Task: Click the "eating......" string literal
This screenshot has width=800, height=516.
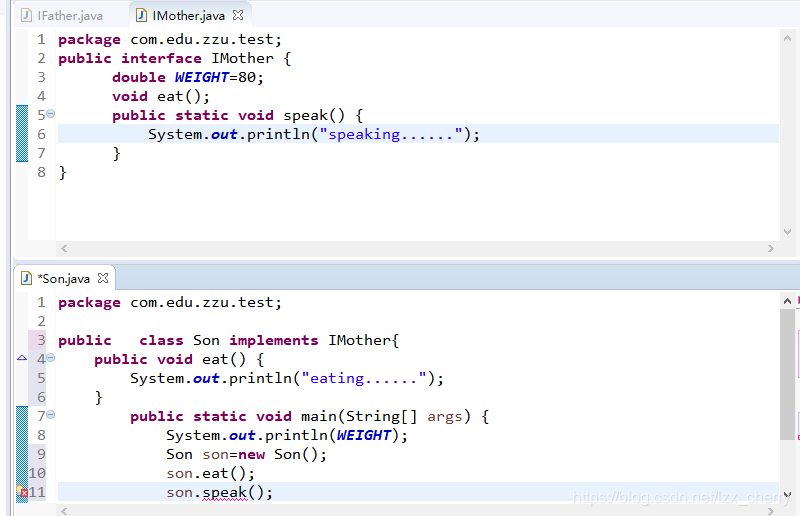Action: click(364, 379)
